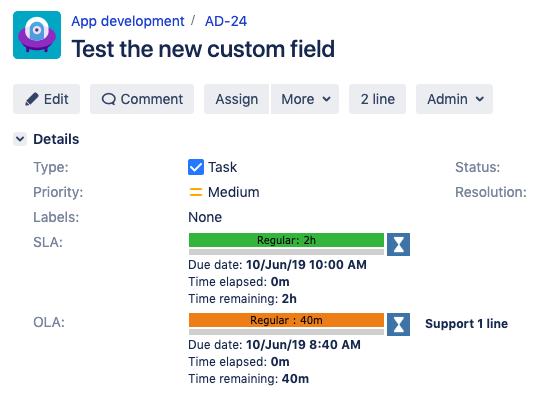Click the issue title Test the new custom field
Viewport: 540px width, 409px height.
click(203, 49)
